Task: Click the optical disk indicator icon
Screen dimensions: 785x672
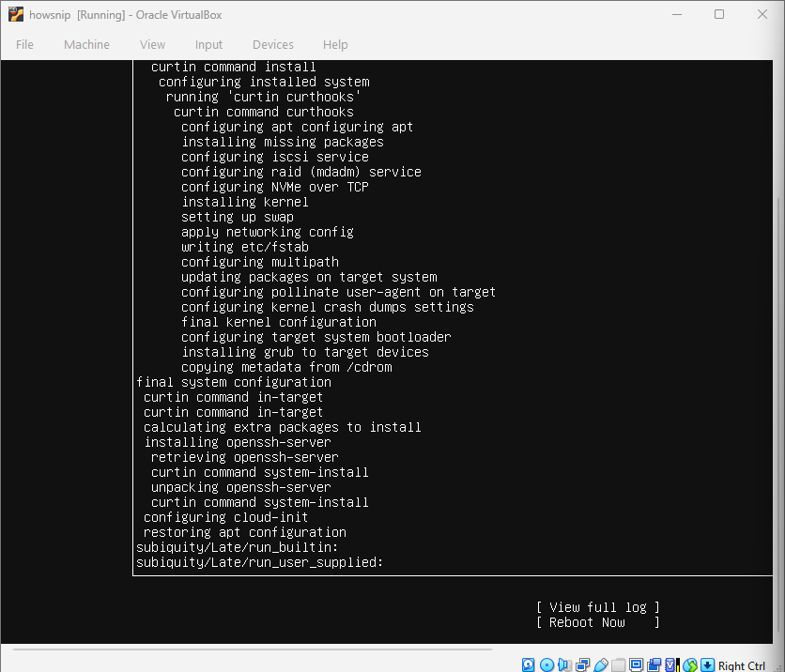Action: tap(546, 665)
